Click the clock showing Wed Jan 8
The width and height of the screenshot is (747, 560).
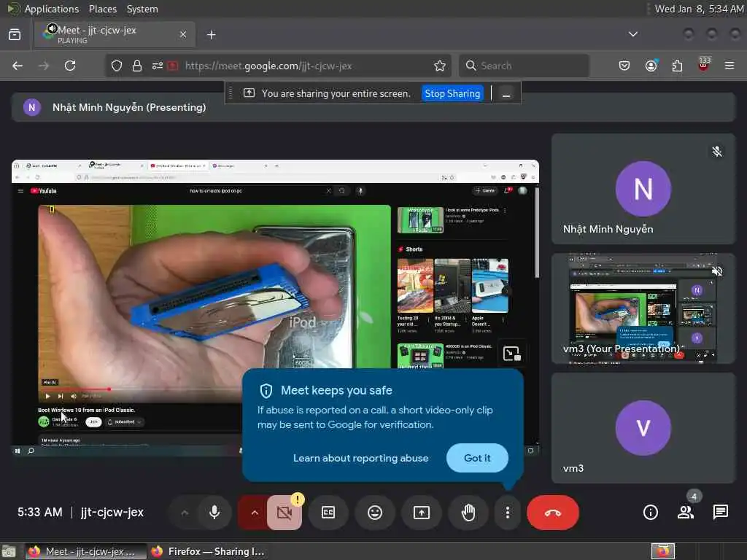[x=698, y=9]
